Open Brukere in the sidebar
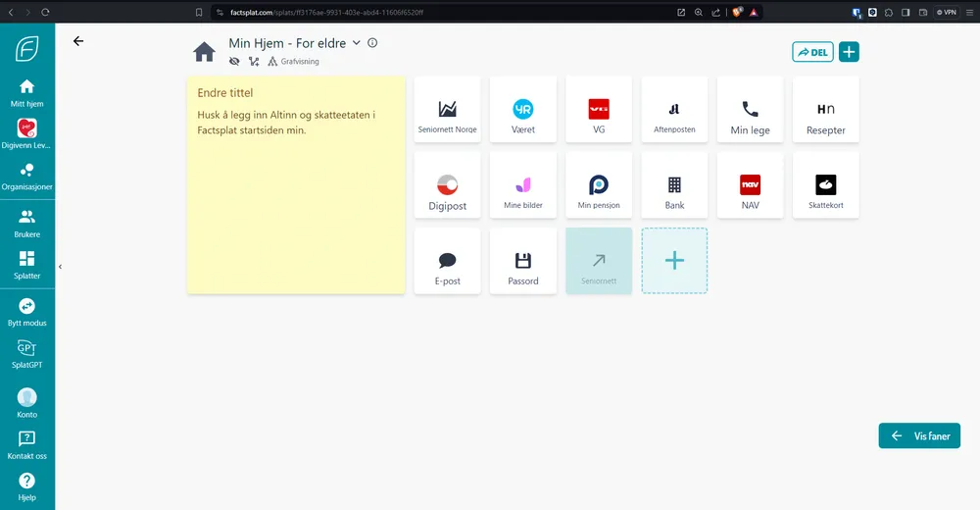The height and width of the screenshot is (510, 980). click(x=26, y=223)
